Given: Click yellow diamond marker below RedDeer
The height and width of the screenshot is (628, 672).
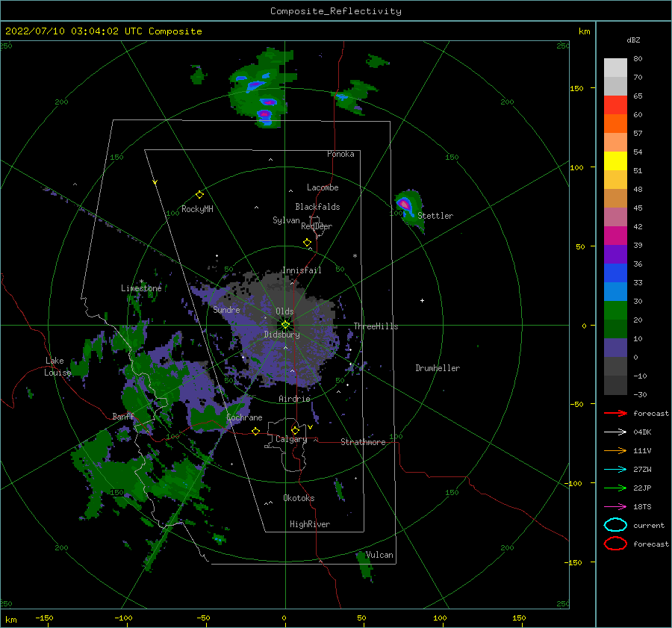Looking at the screenshot, I should 307,243.
